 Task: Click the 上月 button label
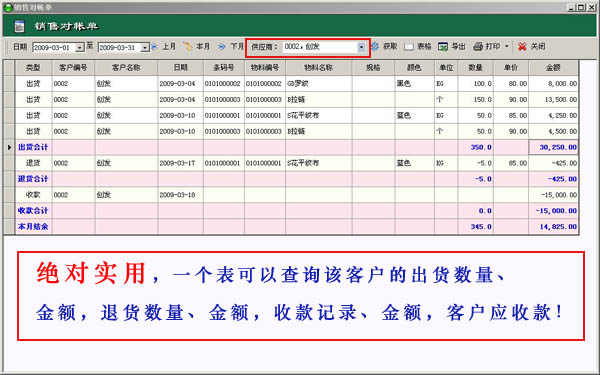[169, 47]
